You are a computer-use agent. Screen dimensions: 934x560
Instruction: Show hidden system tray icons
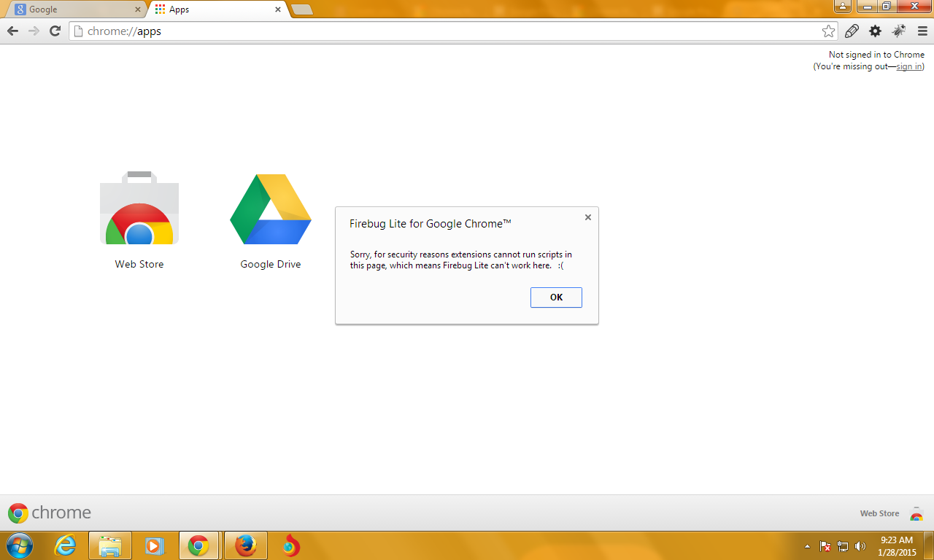807,545
